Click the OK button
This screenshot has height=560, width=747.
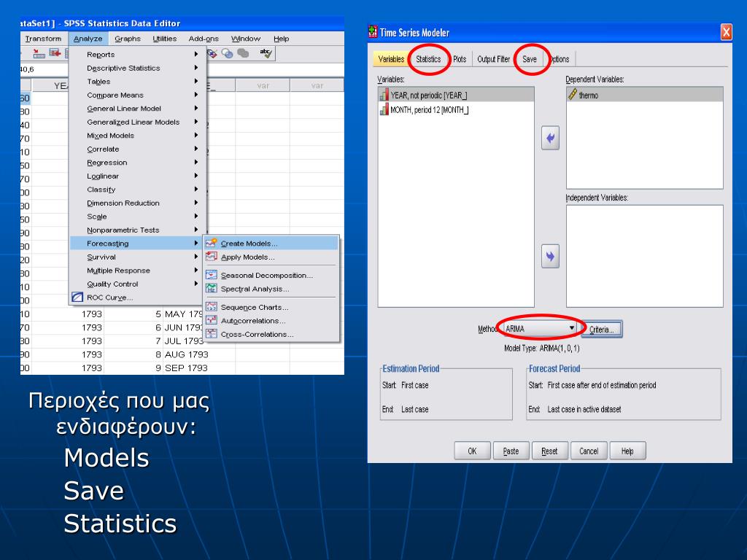tap(472, 451)
